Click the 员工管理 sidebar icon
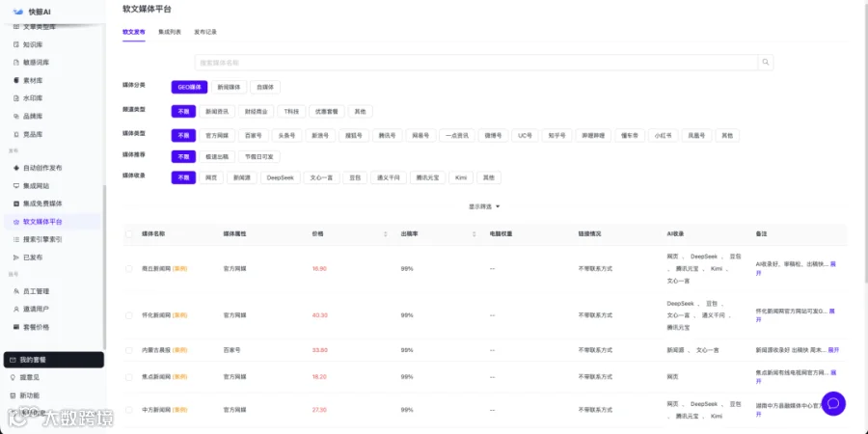 [16, 291]
